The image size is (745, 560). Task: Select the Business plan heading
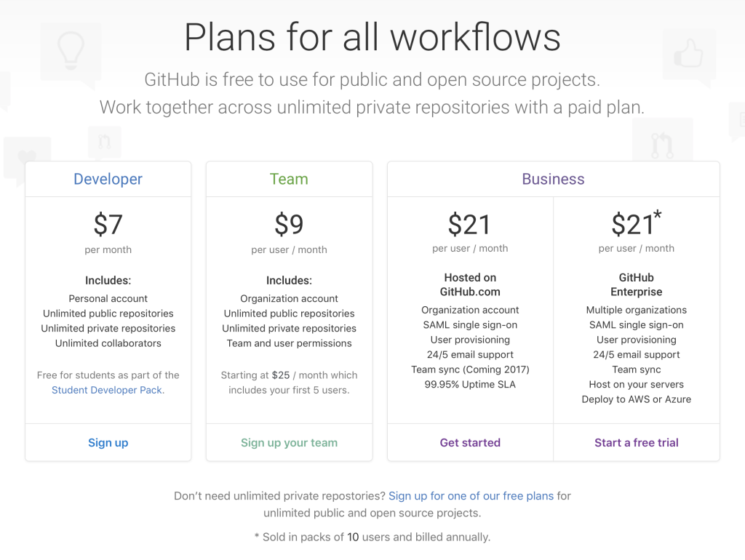click(x=553, y=179)
